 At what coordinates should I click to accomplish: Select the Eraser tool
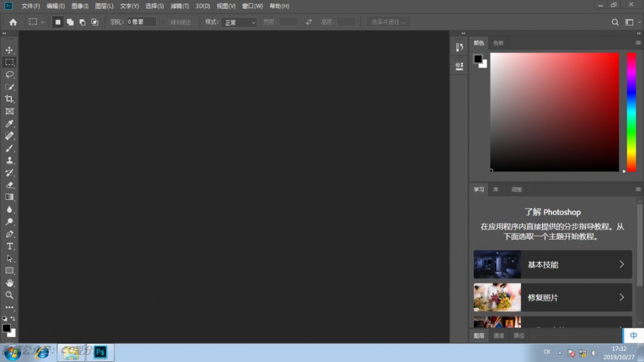click(x=10, y=185)
